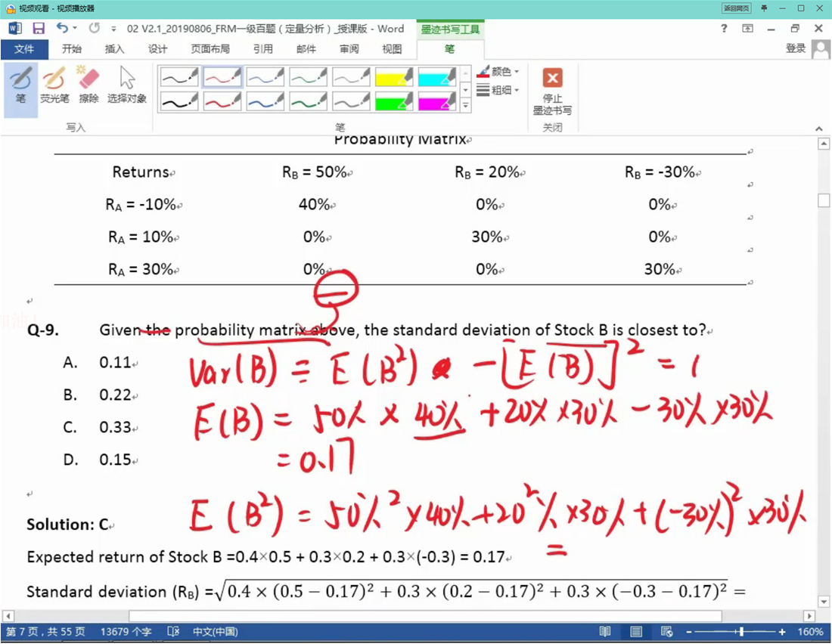The image size is (832, 644).
Task: Choose the yellow highlighter pen swatch
Action: click(394, 78)
